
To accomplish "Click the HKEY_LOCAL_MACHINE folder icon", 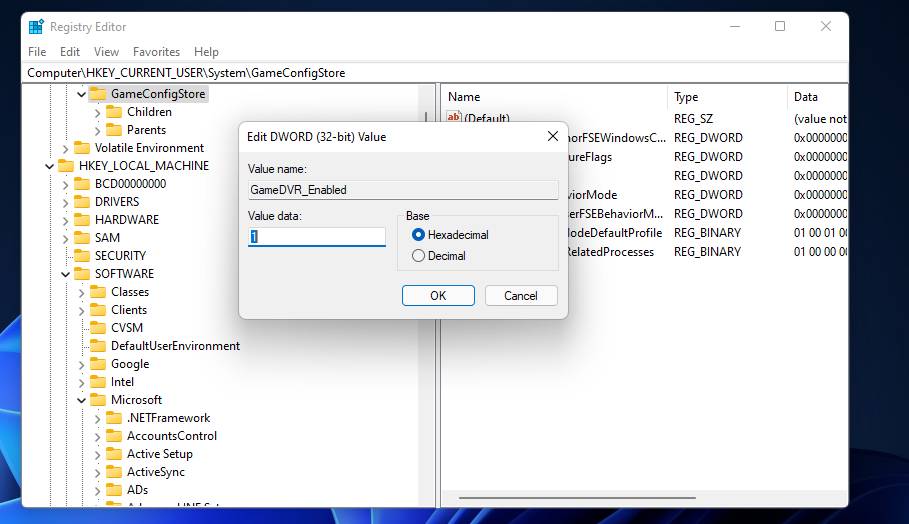I will coord(66,166).
